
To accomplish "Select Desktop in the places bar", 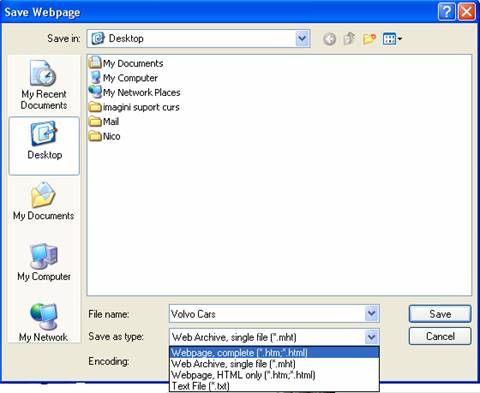I will pyautogui.click(x=44, y=146).
